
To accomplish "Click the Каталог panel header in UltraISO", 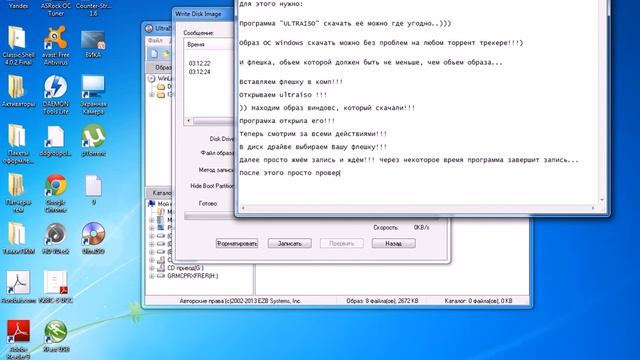I will click(x=159, y=193).
